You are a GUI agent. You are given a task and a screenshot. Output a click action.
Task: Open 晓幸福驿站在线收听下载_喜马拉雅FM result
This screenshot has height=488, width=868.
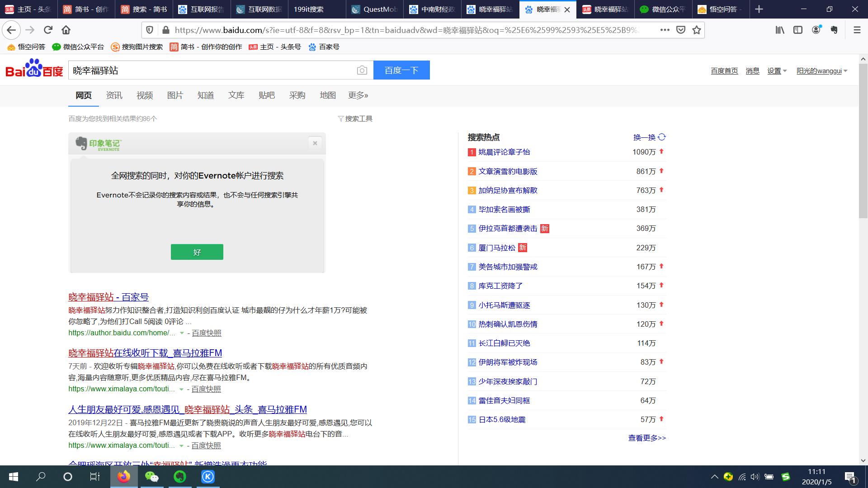tap(145, 353)
